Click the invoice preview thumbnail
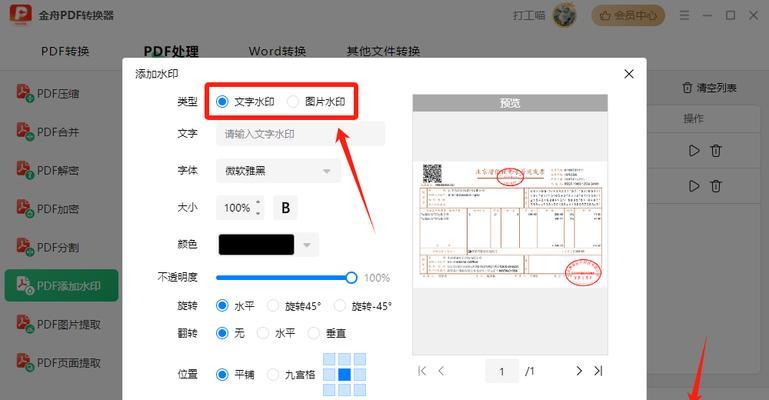The image size is (769, 400). click(x=510, y=224)
